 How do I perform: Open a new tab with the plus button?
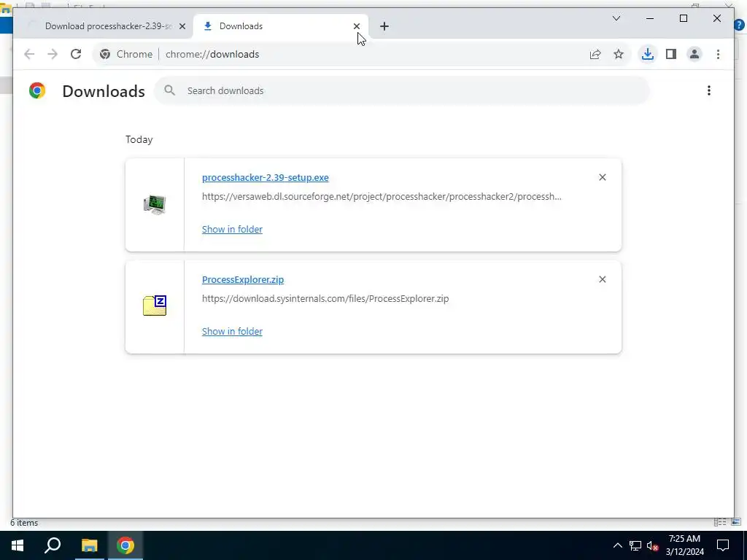[384, 26]
